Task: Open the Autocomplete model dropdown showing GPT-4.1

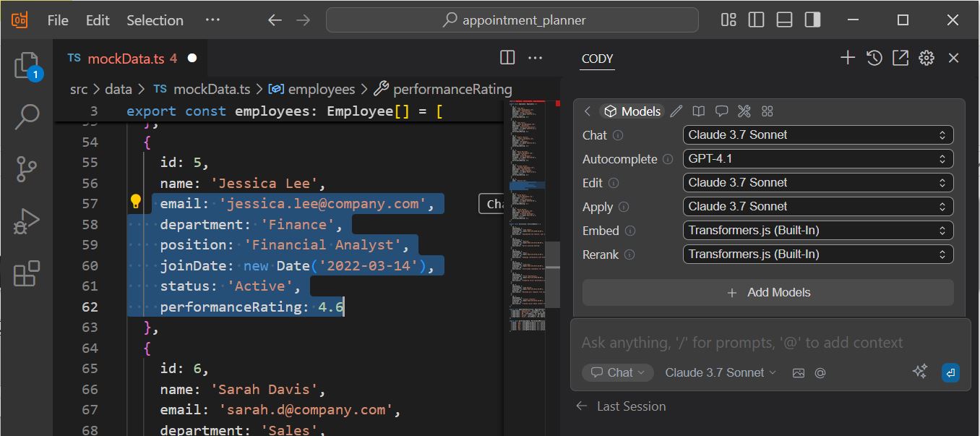Action: (x=817, y=159)
